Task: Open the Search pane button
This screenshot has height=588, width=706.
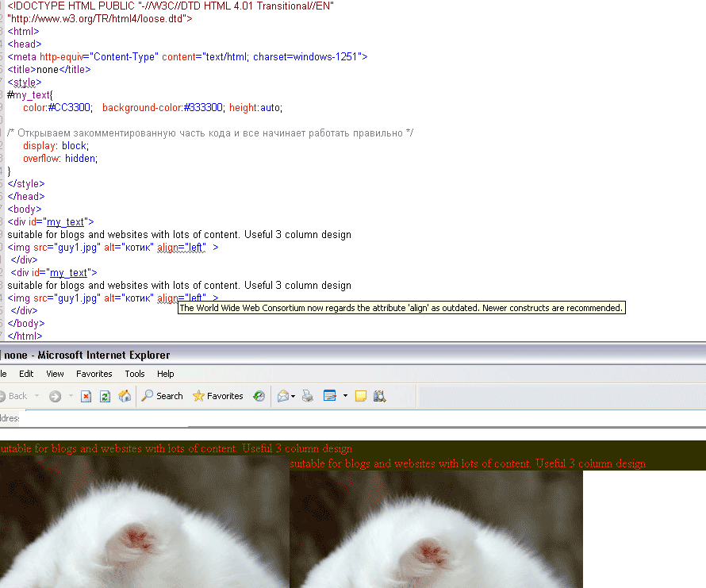Action: click(162, 396)
